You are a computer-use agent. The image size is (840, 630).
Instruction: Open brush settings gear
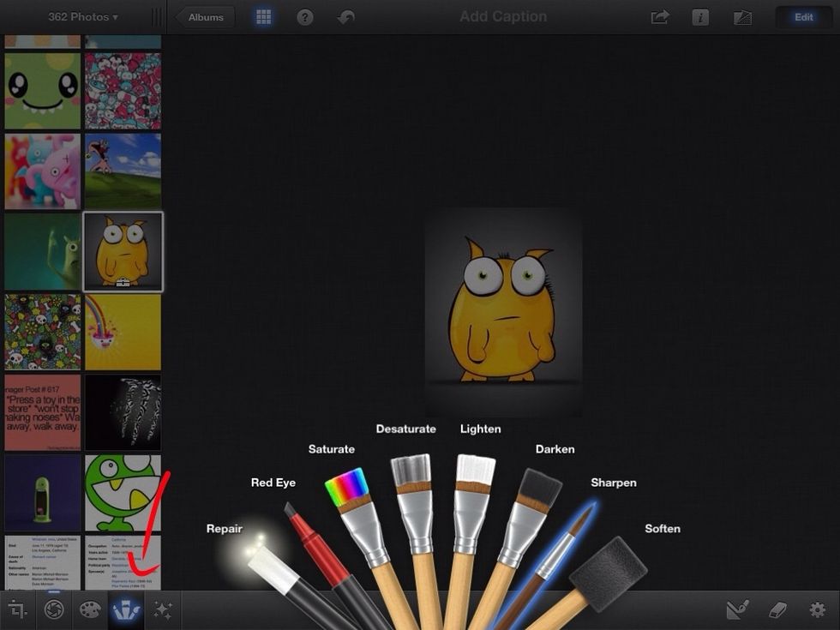[x=817, y=609]
